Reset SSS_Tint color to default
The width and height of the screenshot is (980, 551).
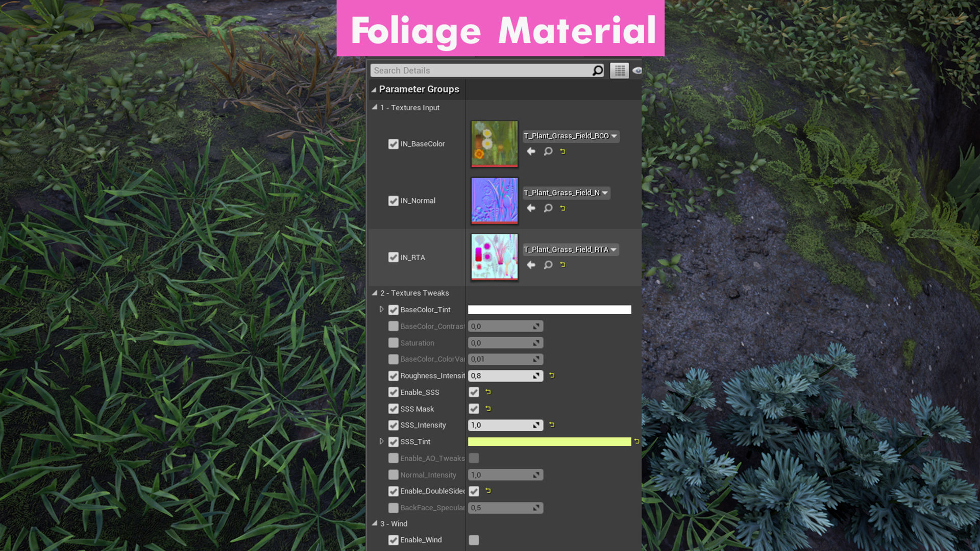[x=636, y=441]
